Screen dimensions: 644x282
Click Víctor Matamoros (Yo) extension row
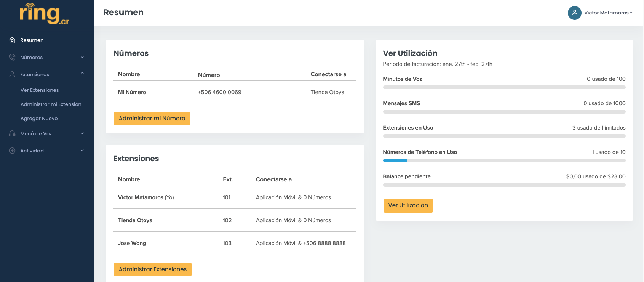(235, 197)
